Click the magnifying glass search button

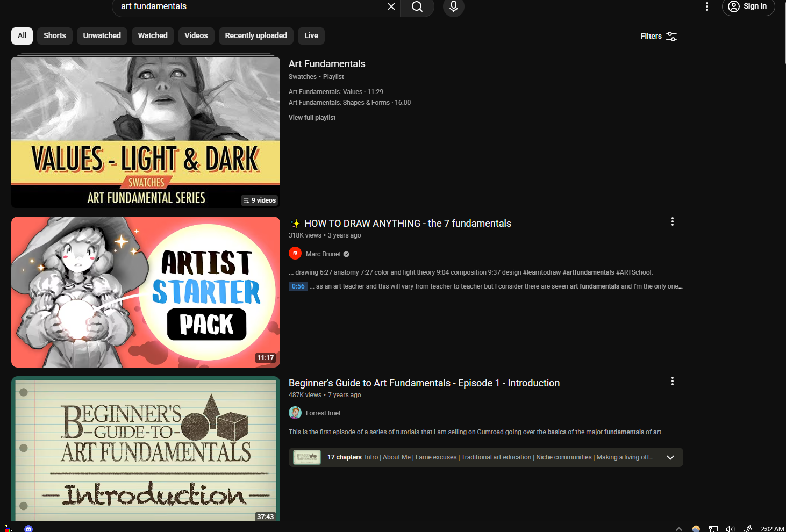[x=417, y=6]
